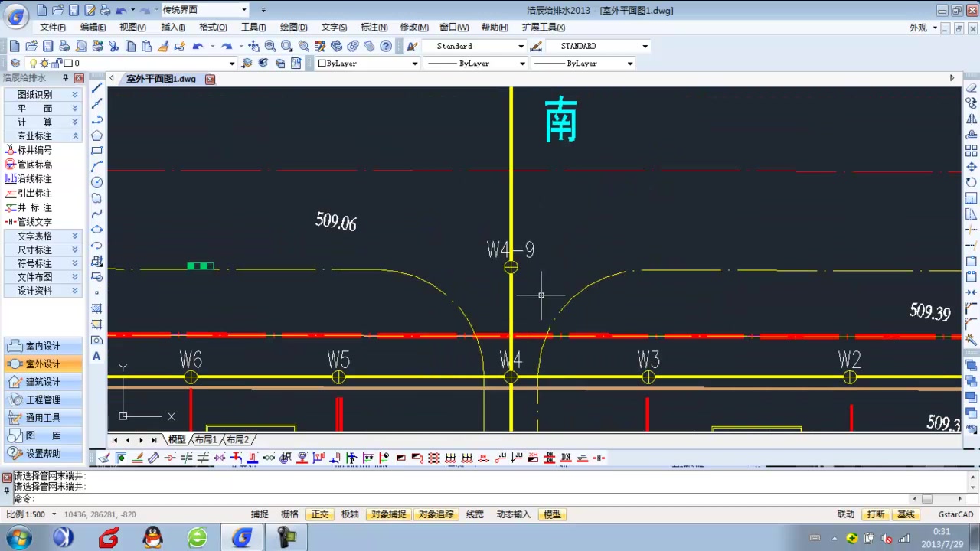Open the 绘图 menu

click(x=292, y=27)
